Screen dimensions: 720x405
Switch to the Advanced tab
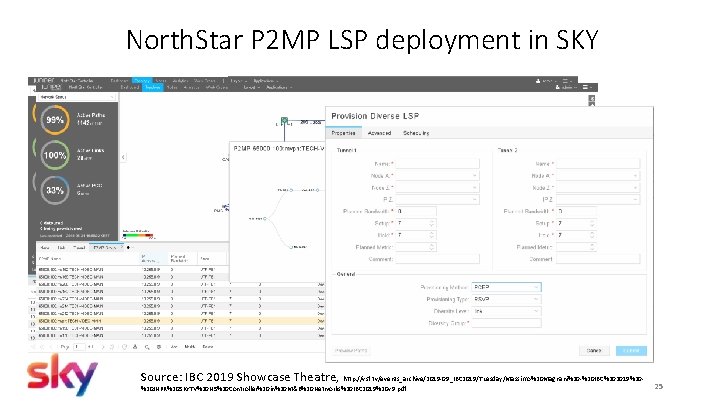coord(379,133)
